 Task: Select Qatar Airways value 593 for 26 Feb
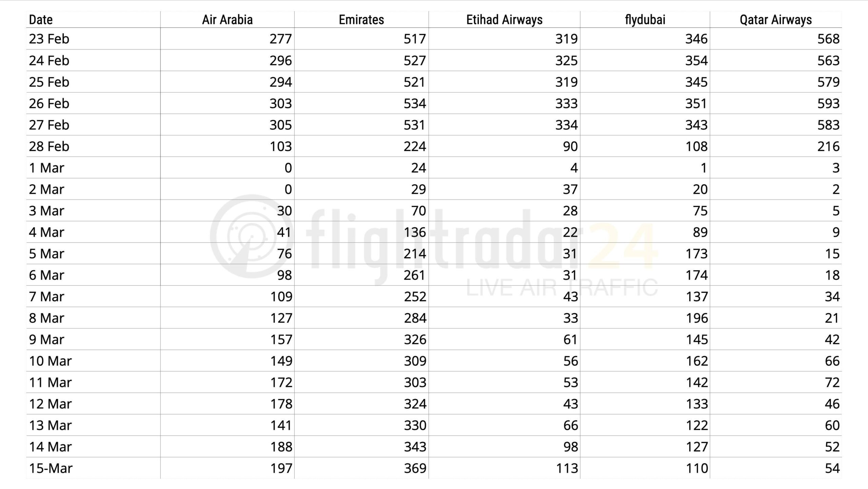point(828,103)
